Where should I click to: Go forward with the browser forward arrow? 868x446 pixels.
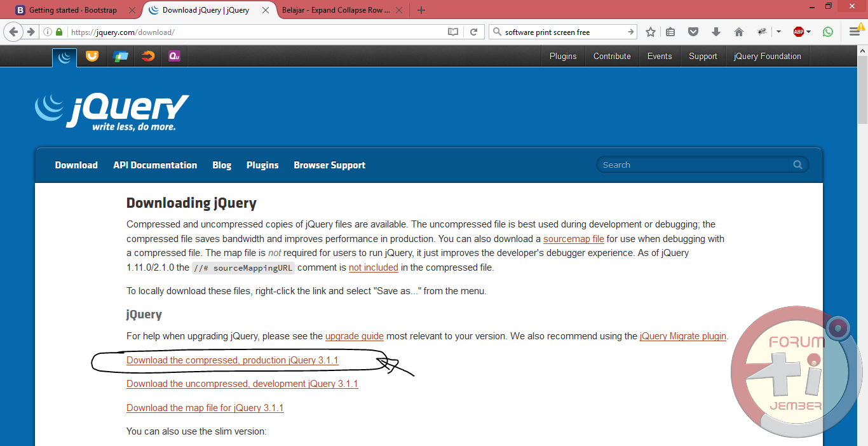(x=31, y=32)
